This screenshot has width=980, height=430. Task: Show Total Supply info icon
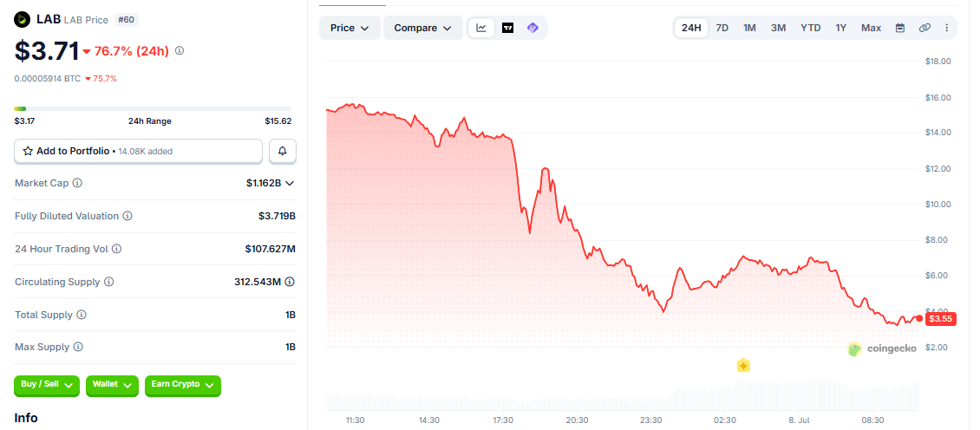tap(82, 315)
